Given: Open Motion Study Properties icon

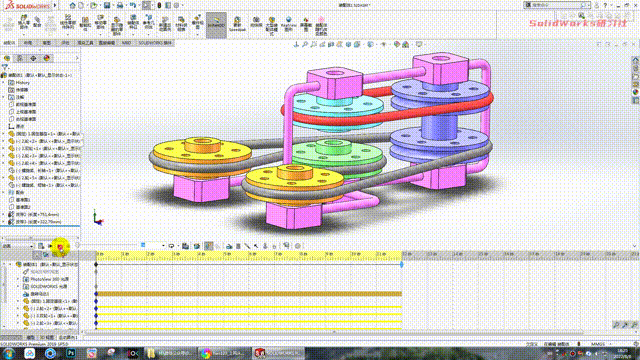Looking at the screenshot, I should (x=298, y=246).
